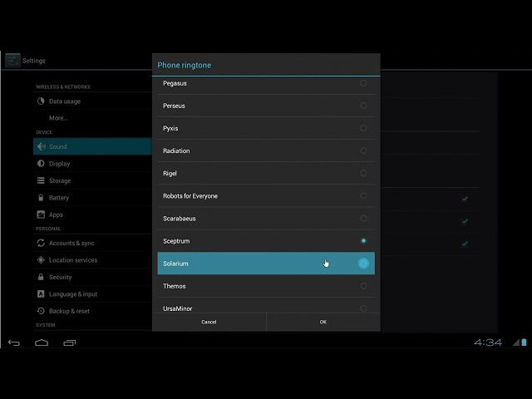This screenshot has width=532, height=399.
Task: Tap the Back navigation arrow
Action: 14,342
